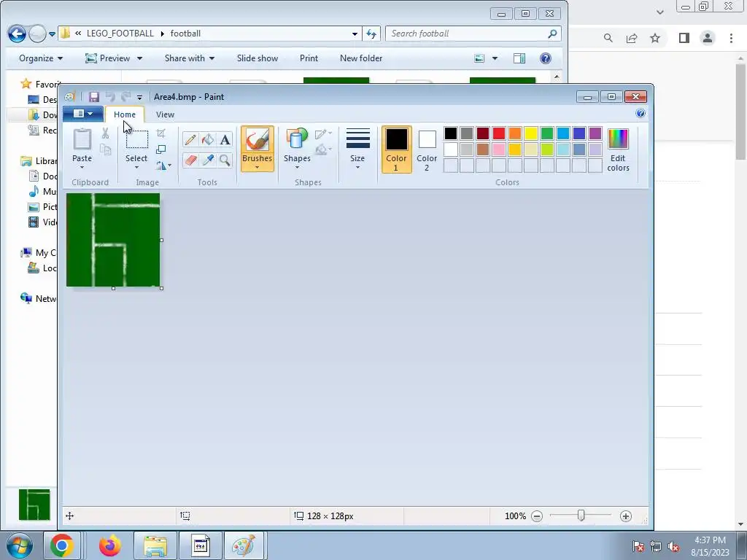Open Chrome from the taskbar
The height and width of the screenshot is (560, 747).
tap(61, 545)
